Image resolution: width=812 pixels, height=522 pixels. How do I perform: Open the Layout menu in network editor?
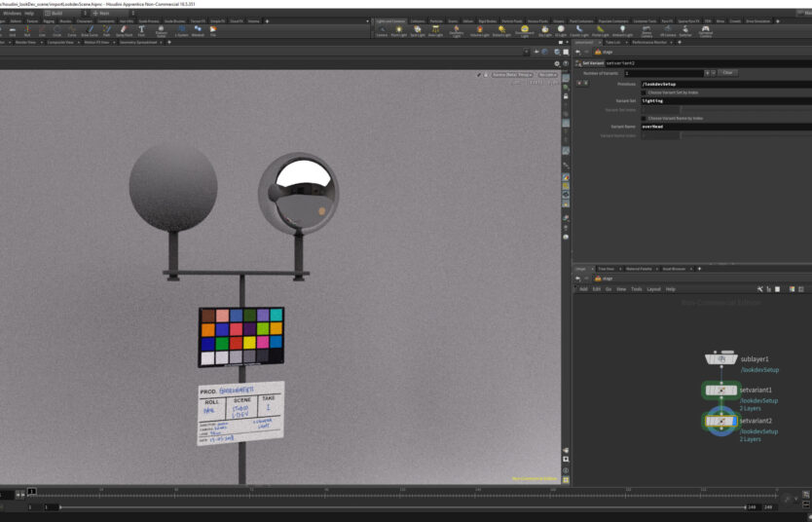653,289
